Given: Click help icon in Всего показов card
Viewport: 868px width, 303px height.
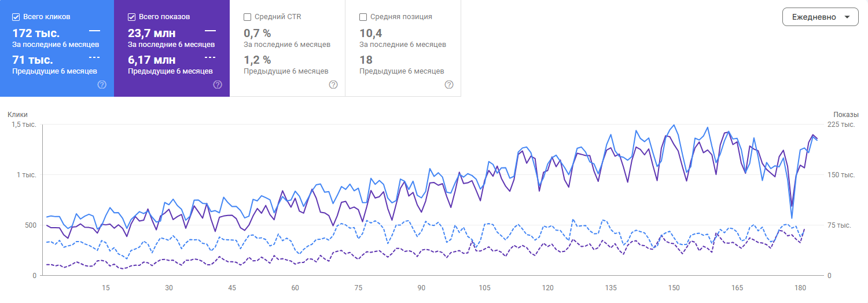Looking at the screenshot, I should coord(218,85).
